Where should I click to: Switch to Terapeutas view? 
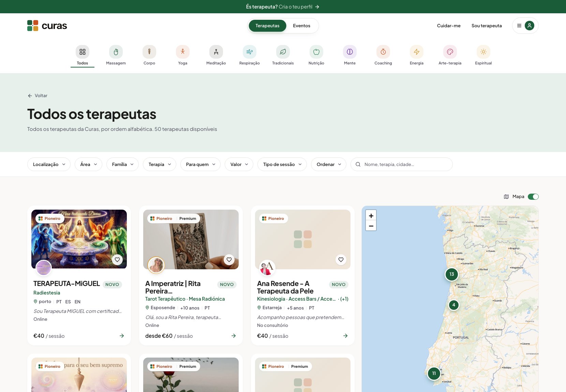[267, 26]
